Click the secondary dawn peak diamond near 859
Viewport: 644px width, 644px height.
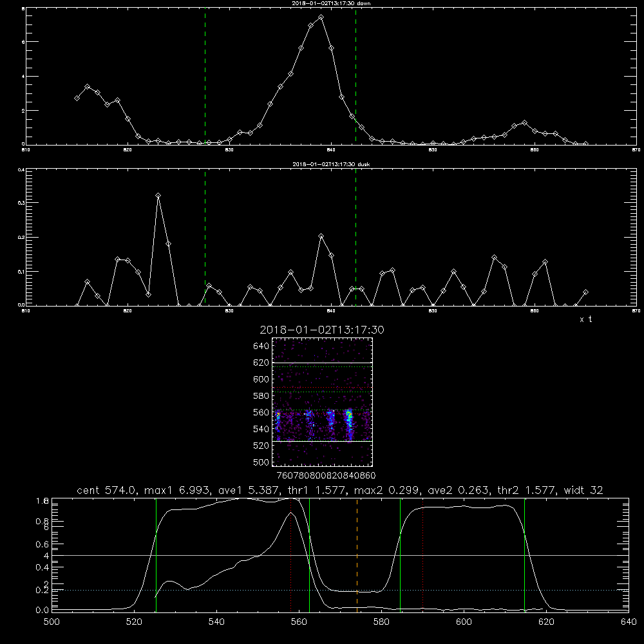tap(524, 123)
